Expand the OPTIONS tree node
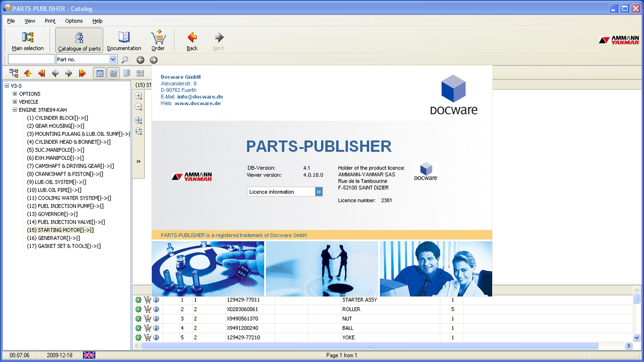 pos(15,94)
